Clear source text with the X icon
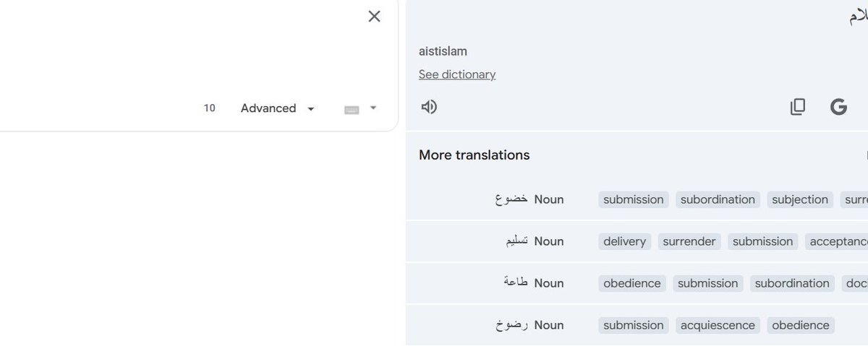This screenshot has height=346, width=868. [x=374, y=17]
